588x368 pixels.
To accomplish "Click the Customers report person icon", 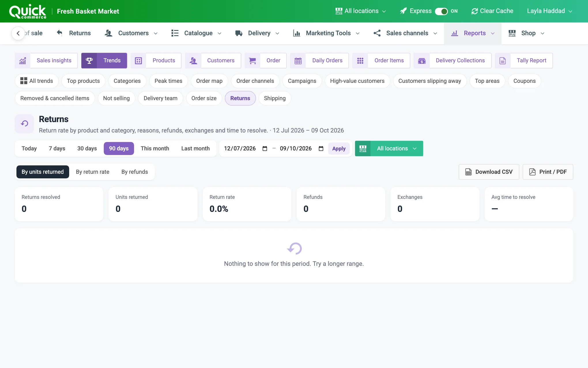I will tap(193, 61).
